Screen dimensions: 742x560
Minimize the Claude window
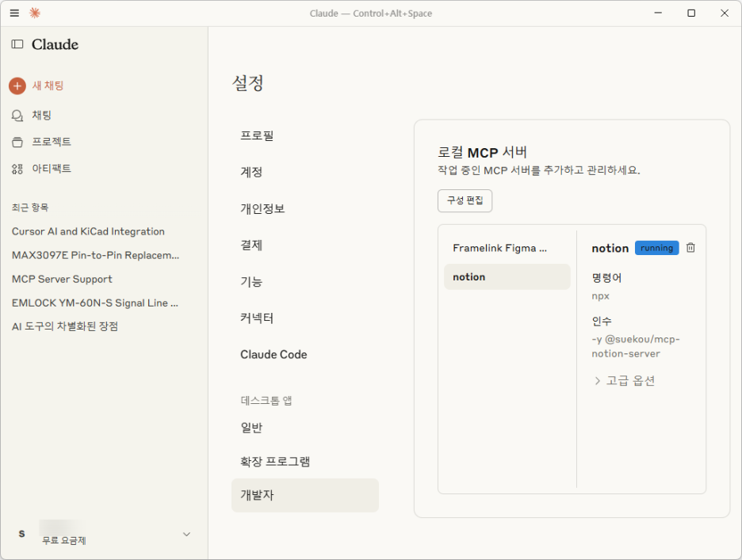[658, 13]
